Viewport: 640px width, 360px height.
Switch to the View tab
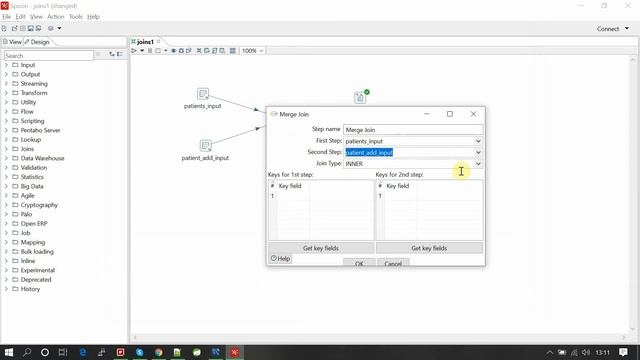click(x=12, y=42)
